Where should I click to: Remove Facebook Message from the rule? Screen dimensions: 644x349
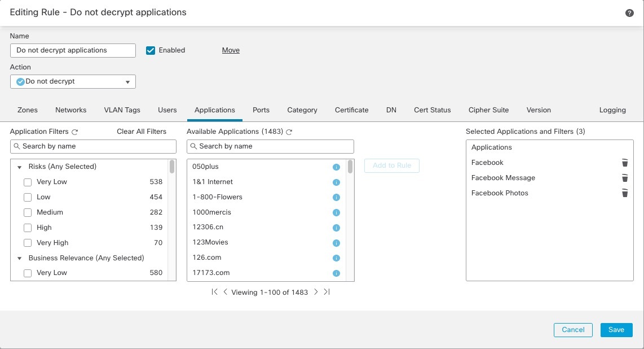click(x=625, y=178)
